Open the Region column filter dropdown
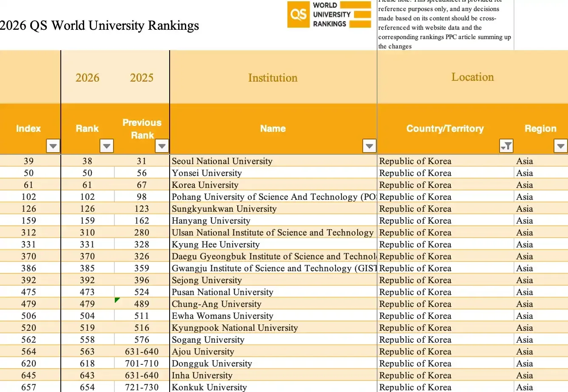Viewport: 568px width, 392px height. (x=560, y=146)
